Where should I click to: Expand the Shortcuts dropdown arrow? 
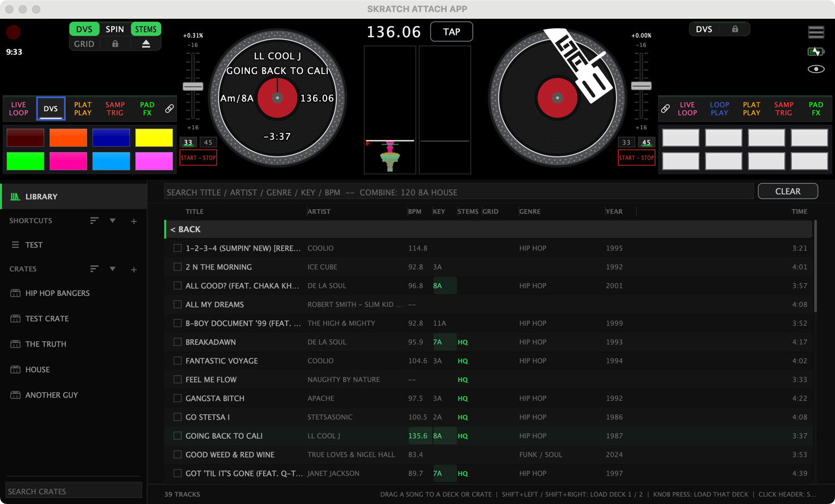pos(112,221)
